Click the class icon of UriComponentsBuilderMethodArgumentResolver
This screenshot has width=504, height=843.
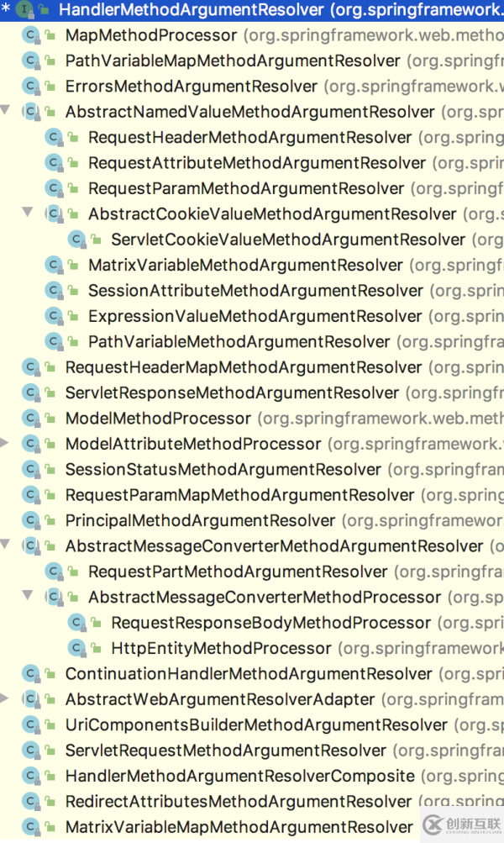[x=31, y=724]
